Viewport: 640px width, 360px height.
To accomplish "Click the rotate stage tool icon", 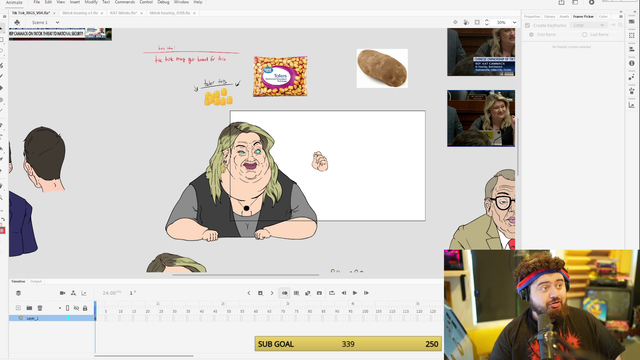I will tap(466, 22).
